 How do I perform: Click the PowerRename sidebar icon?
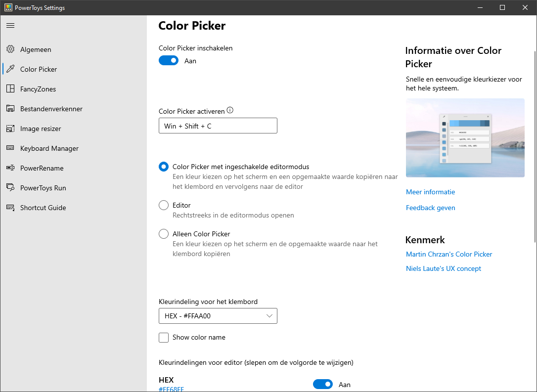[10, 168]
